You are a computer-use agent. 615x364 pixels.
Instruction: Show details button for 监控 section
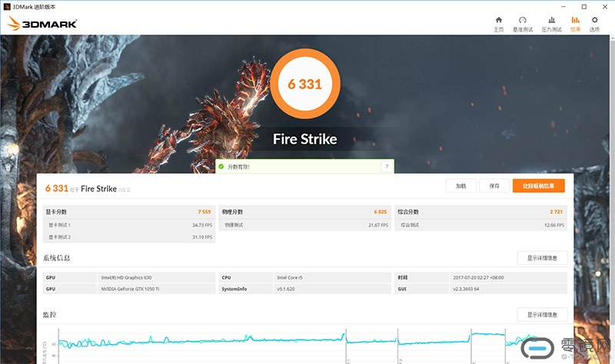pos(542,315)
